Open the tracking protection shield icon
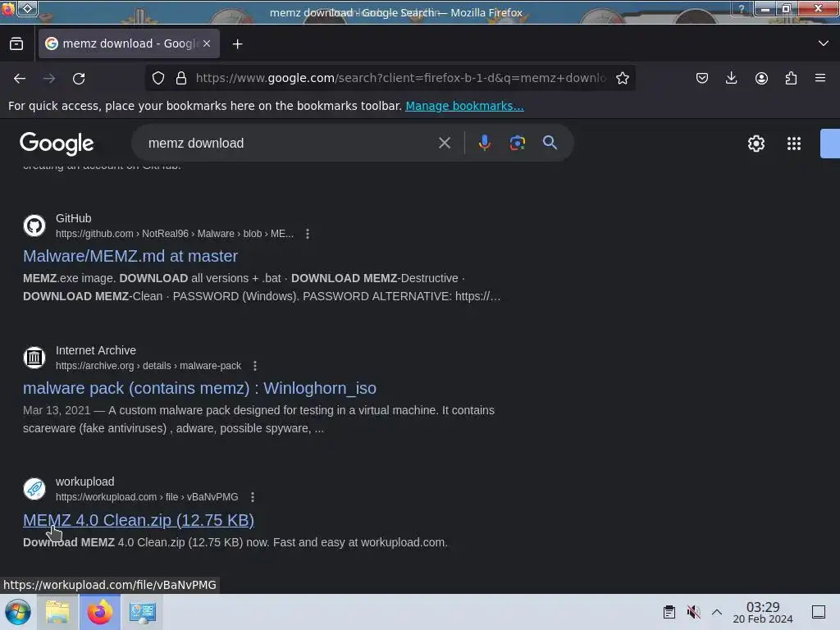 coord(158,78)
